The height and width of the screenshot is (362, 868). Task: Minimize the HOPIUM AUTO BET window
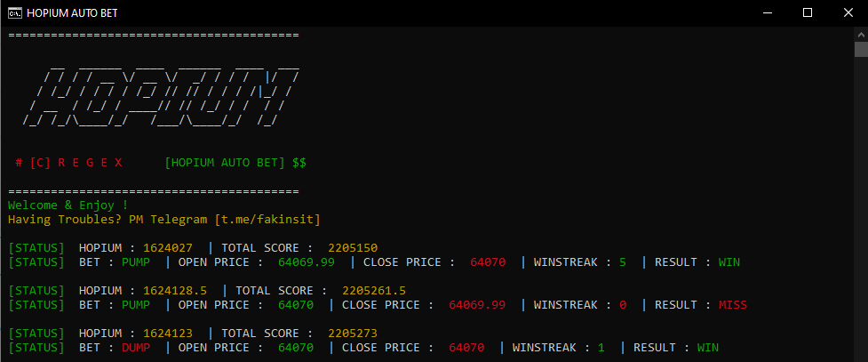coord(767,12)
